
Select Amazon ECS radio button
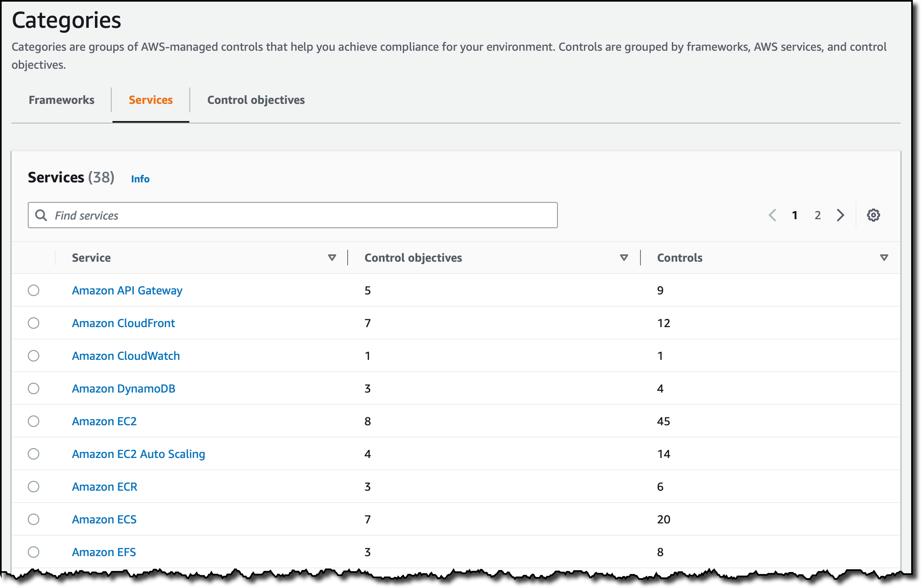click(x=34, y=519)
